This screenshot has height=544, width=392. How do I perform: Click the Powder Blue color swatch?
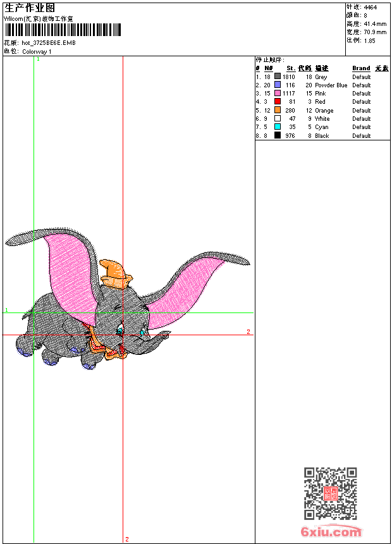point(278,85)
